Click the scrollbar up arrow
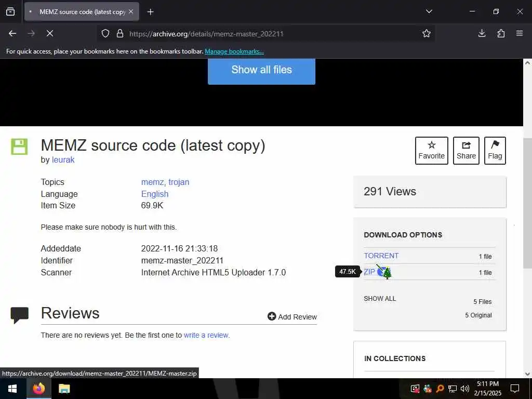The image size is (532, 399). (528, 63)
